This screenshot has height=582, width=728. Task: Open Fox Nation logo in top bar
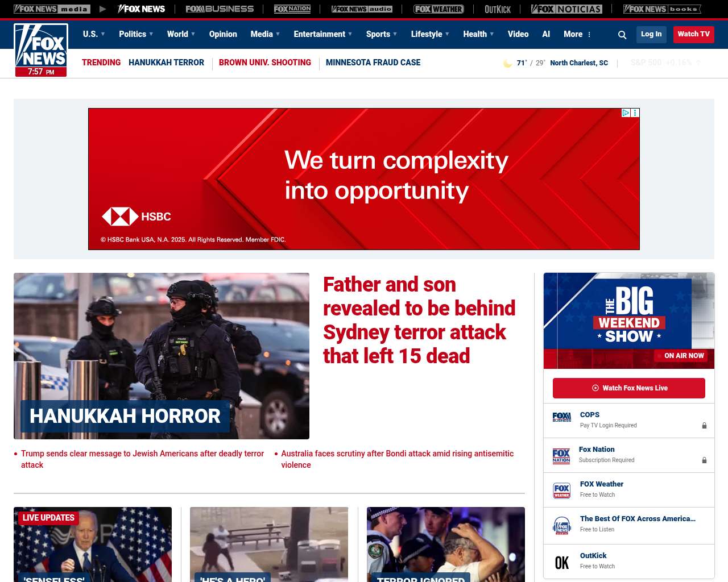[x=292, y=9]
